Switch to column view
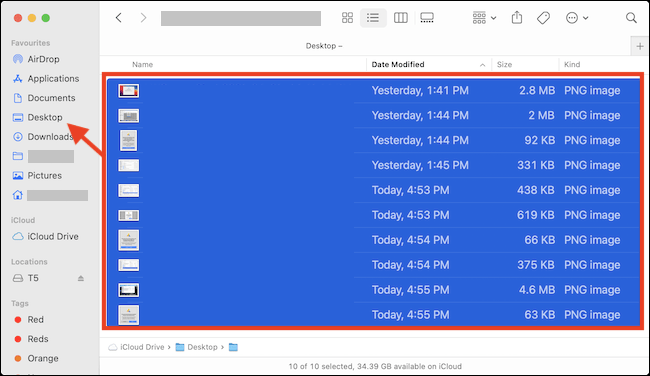Screen dimensions: 650x376 pyautogui.click(x=401, y=18)
